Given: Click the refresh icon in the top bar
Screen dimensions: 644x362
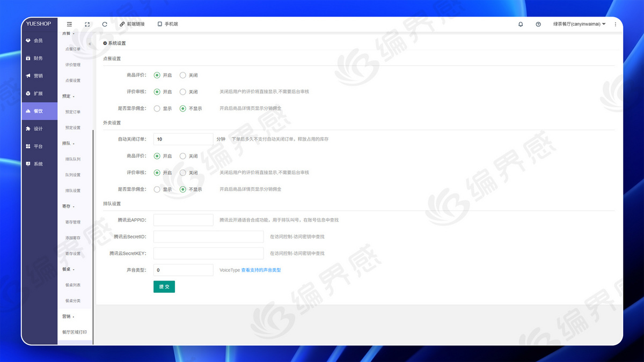Looking at the screenshot, I should click(x=105, y=24).
